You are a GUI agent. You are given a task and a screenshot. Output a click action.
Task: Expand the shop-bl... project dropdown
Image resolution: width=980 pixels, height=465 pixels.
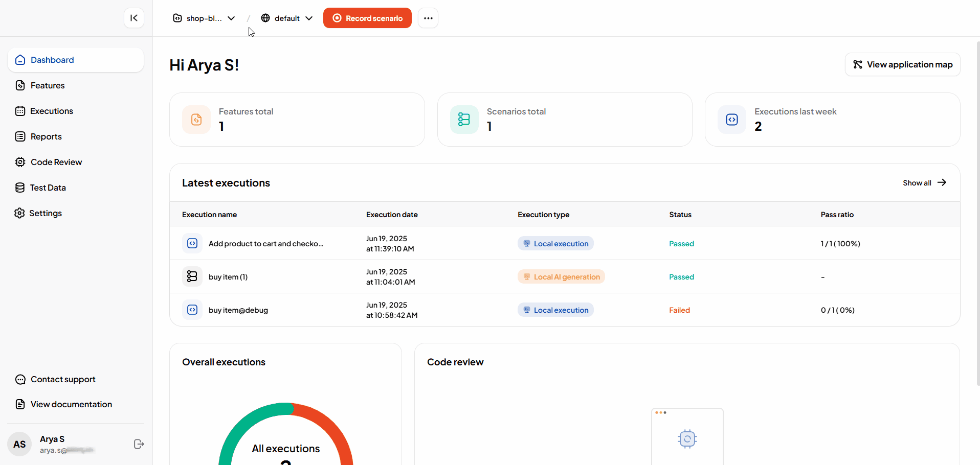pyautogui.click(x=204, y=18)
